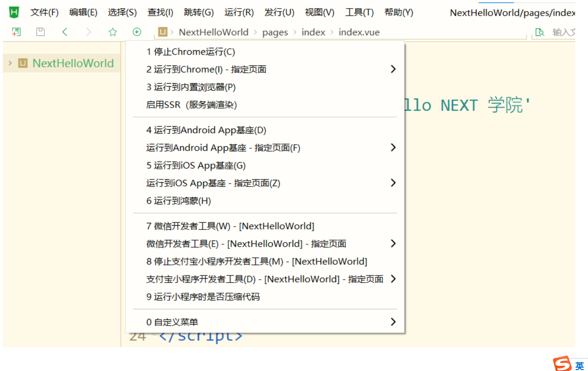Toggle 9 运行小程序时是否压缩代码
Image resolution: width=588 pixels, height=371 pixels.
(265, 297)
